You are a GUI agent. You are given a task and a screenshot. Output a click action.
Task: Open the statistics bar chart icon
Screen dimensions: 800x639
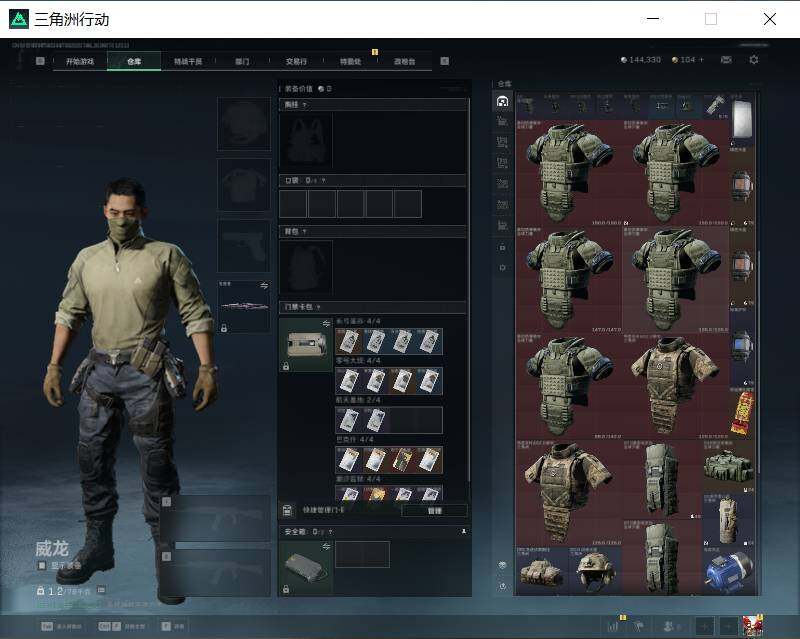click(x=613, y=626)
